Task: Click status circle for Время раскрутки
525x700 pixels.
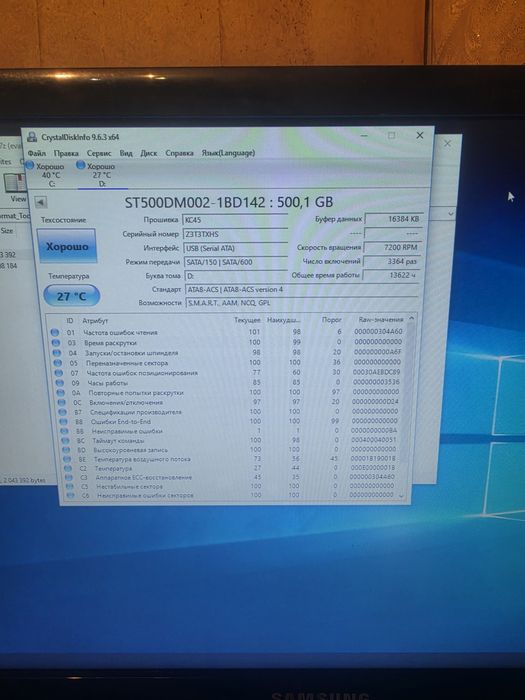Action: pyautogui.click(x=56, y=342)
